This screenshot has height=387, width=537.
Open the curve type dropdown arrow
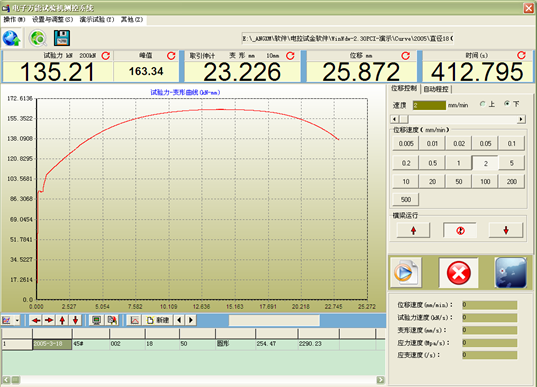pyautogui.click(x=17, y=321)
